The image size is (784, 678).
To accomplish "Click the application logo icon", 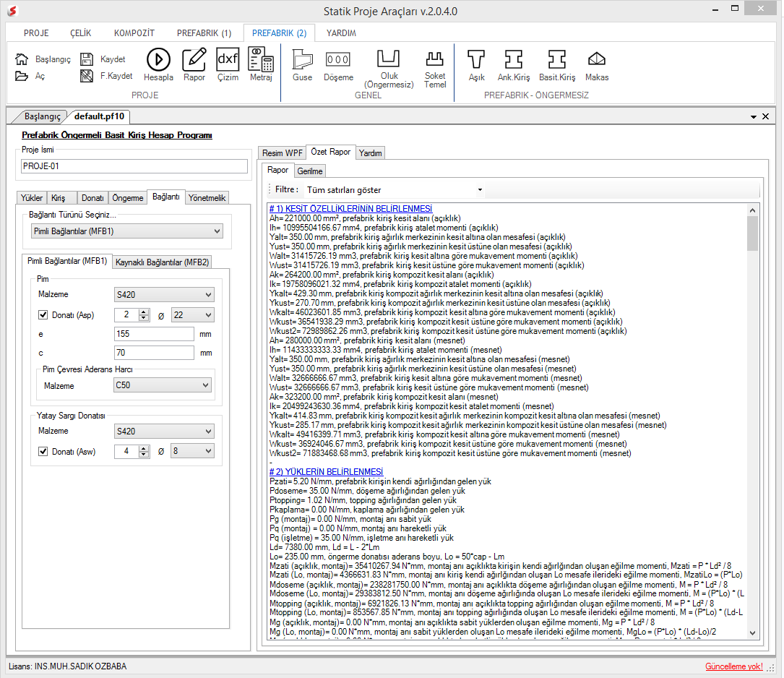I will (x=12, y=11).
